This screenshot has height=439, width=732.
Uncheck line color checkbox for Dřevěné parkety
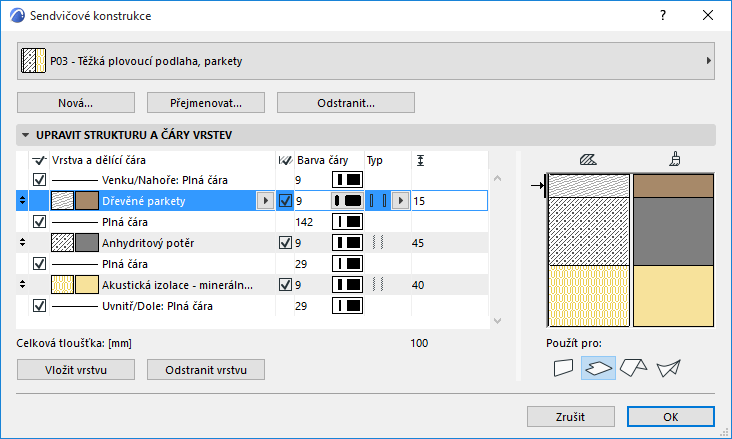click(x=287, y=201)
